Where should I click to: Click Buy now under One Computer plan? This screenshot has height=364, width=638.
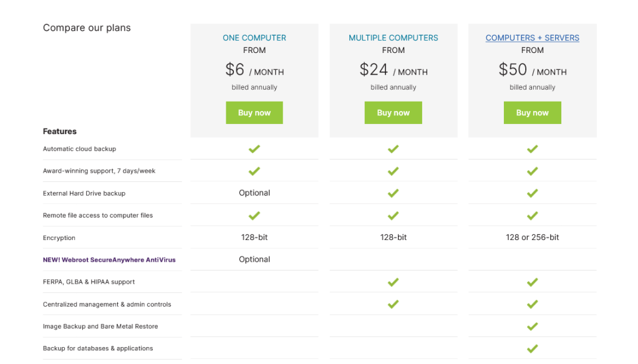point(254,113)
